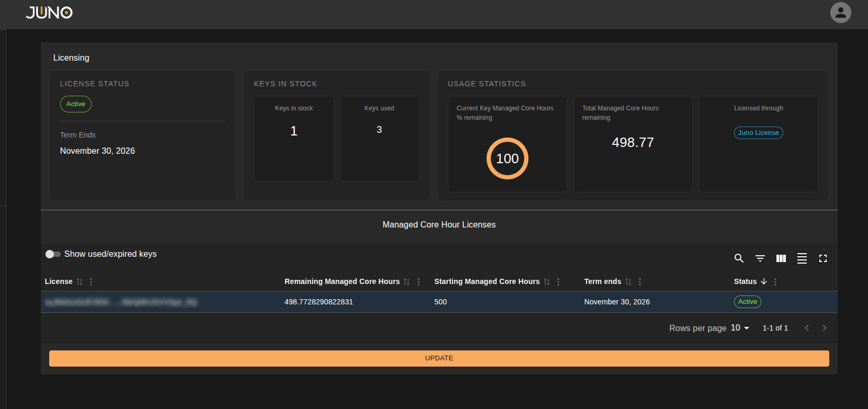Viewport: 868px width, 409px height.
Task: Click Active chip in License Status
Action: pyautogui.click(x=76, y=104)
